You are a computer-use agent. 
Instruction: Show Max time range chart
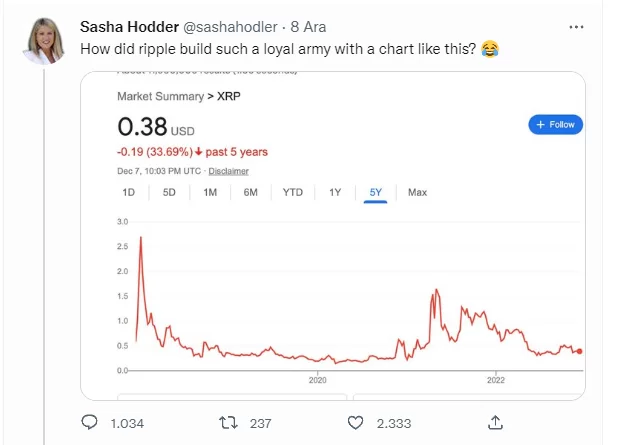click(417, 192)
